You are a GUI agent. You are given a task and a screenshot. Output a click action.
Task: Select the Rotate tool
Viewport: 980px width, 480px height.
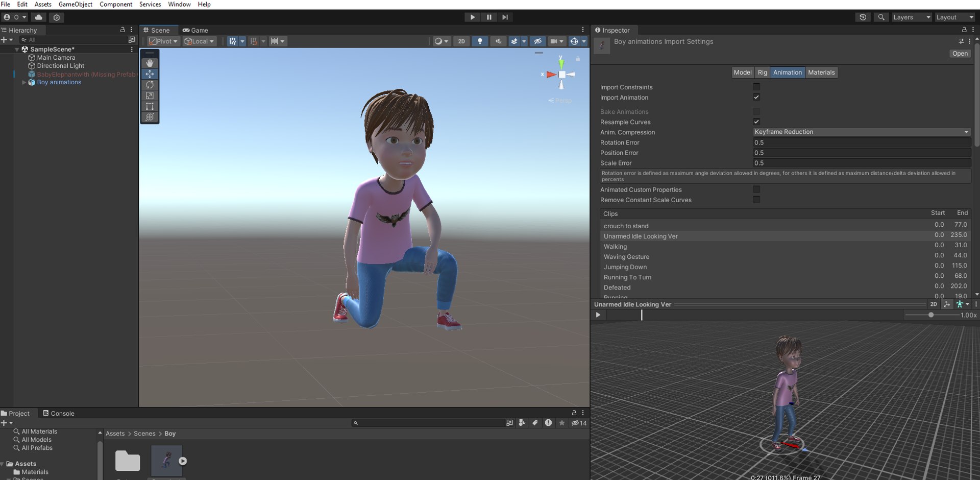[x=150, y=85]
